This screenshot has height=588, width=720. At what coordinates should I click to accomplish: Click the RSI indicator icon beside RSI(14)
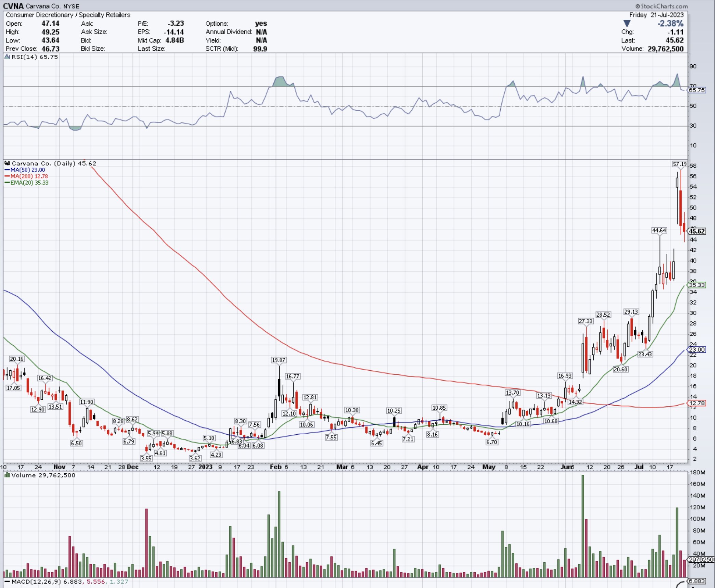pyautogui.click(x=7, y=57)
